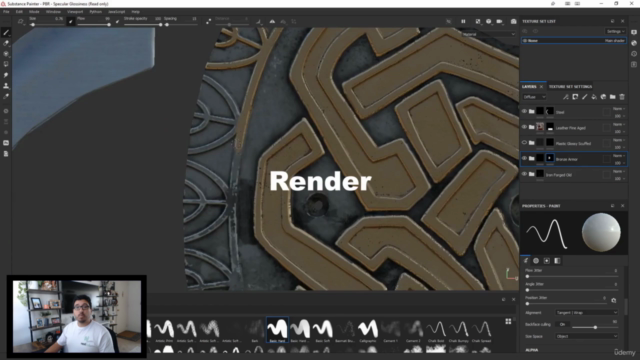The image size is (640, 360).
Task: Select the Basic Soft brush preset
Action: click(322, 330)
